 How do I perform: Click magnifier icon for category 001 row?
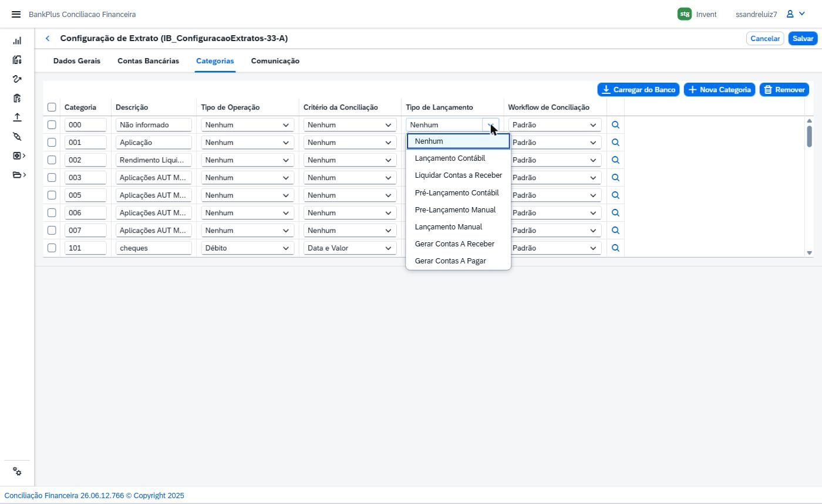(615, 142)
